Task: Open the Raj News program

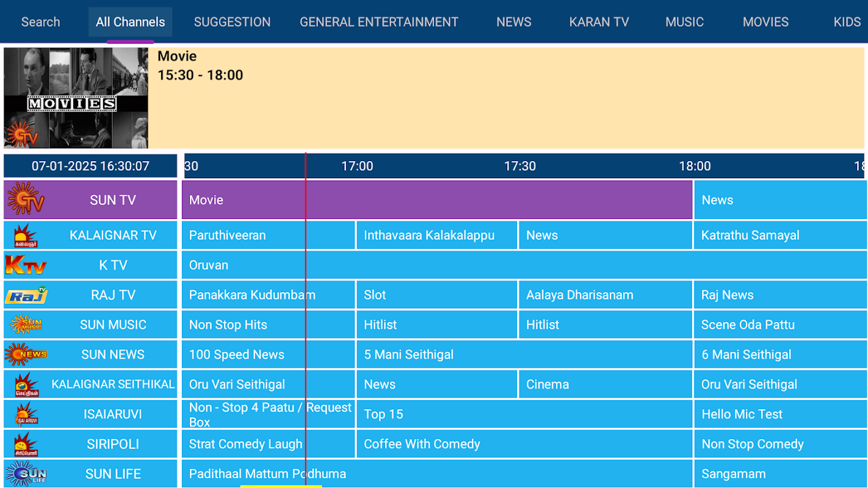Action: coord(780,295)
